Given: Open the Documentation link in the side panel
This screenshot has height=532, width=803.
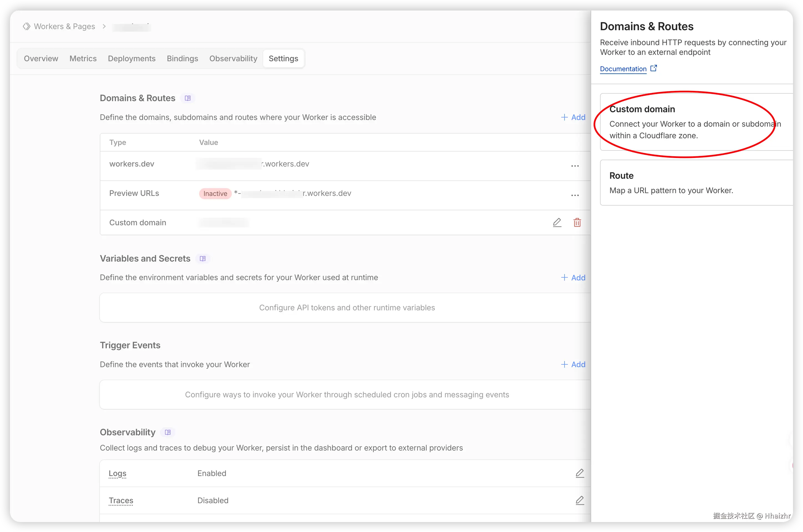Looking at the screenshot, I should click(623, 69).
